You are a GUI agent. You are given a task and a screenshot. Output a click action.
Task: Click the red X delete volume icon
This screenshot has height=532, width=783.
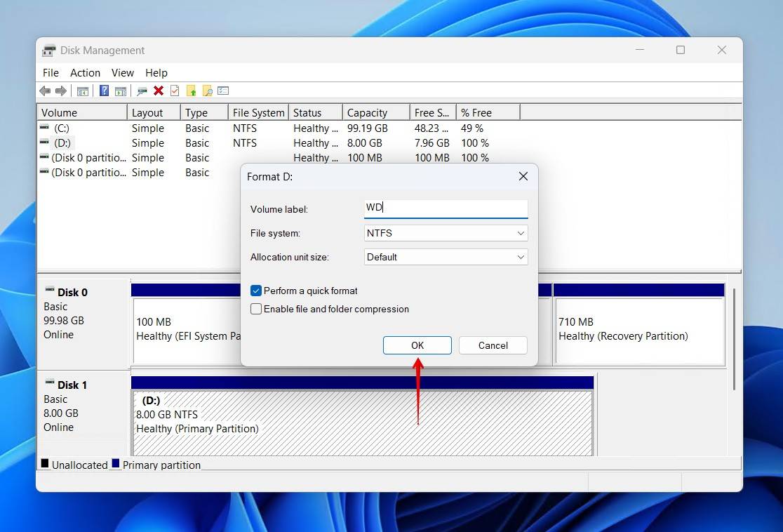(157, 91)
